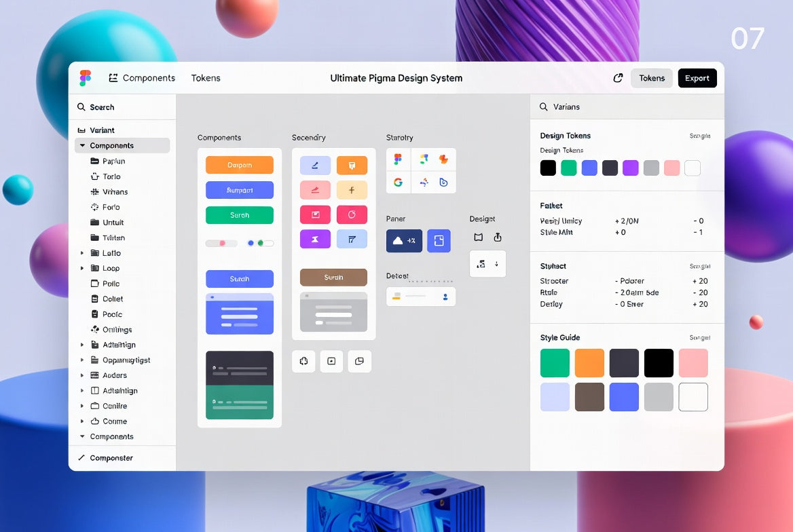The height and width of the screenshot is (532, 793).
Task: Open the Components tab in header
Action: coord(142,78)
